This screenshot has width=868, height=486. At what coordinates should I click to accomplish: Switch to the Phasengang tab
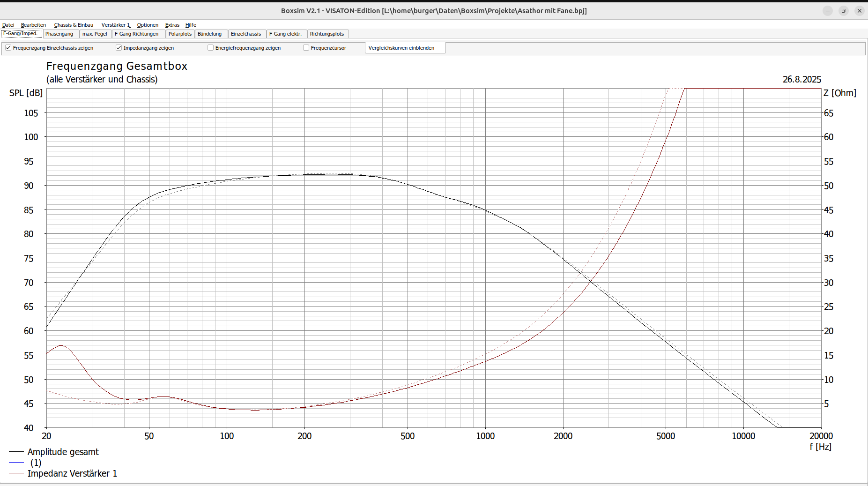tap(59, 34)
